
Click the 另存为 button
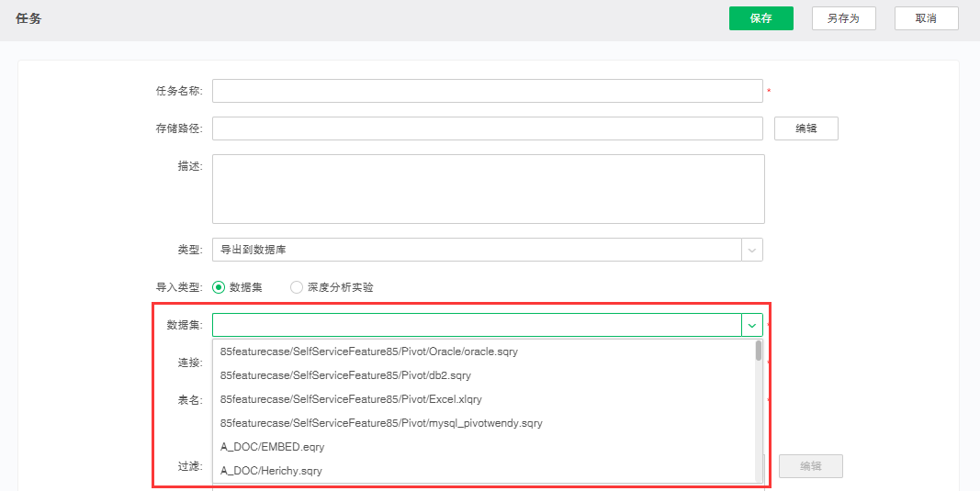pos(843,18)
